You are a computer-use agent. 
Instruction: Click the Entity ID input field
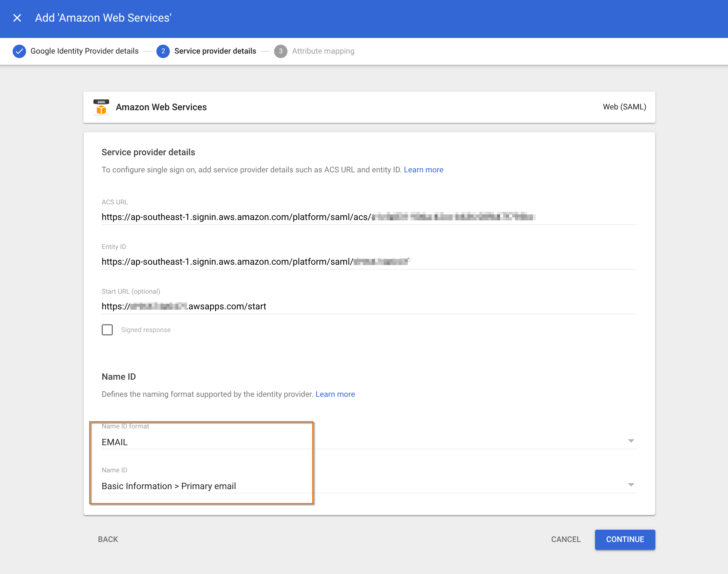pos(369,262)
